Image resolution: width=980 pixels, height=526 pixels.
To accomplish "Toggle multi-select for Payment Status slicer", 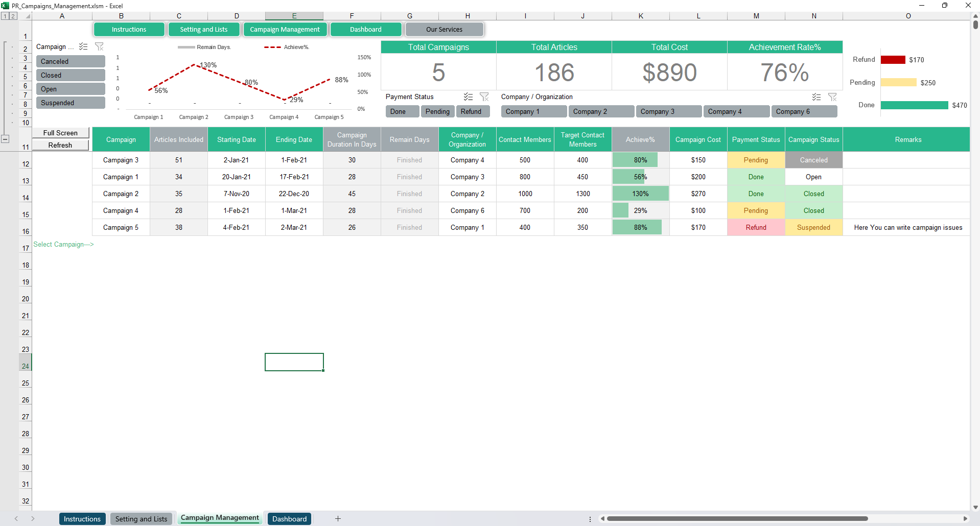I will coord(468,97).
